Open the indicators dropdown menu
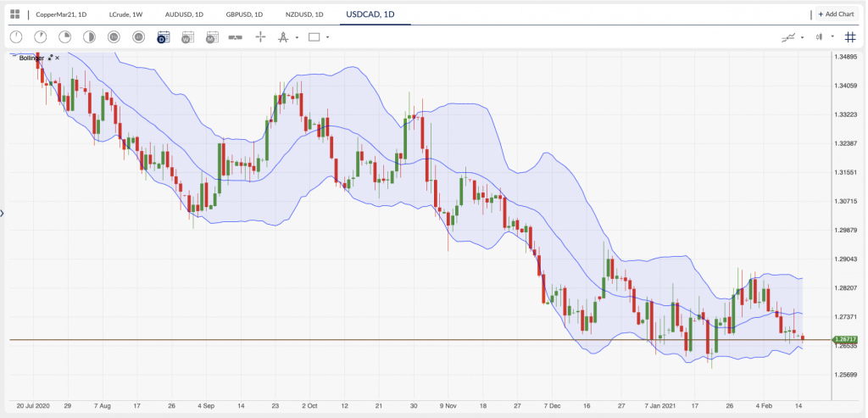The height and width of the screenshot is (418, 868). [799, 37]
